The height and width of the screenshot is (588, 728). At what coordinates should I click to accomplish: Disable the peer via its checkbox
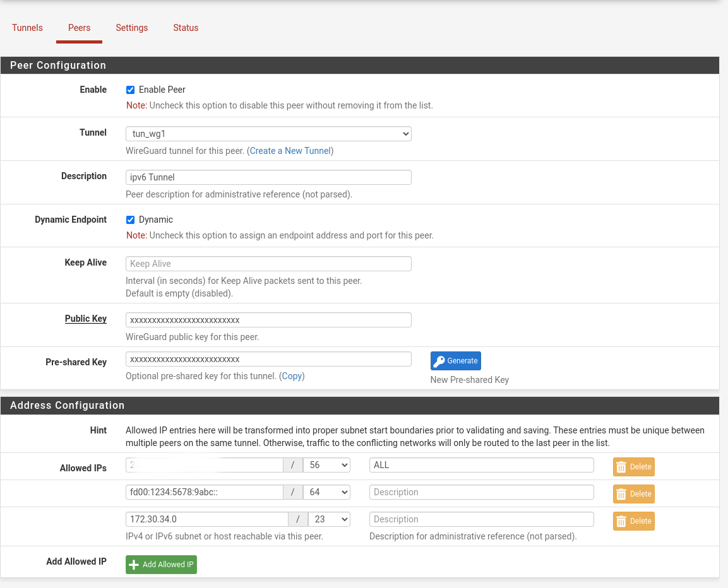click(x=130, y=90)
